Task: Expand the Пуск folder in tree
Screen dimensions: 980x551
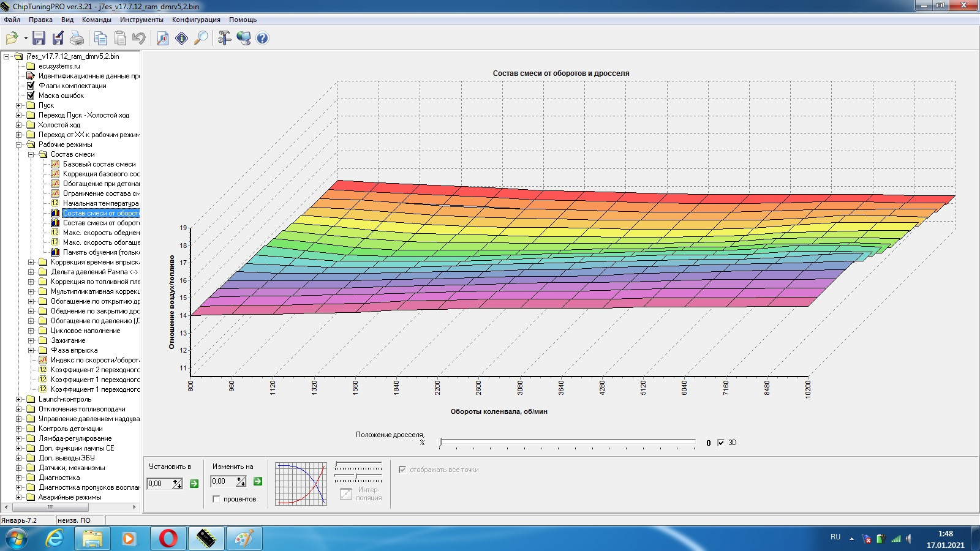Action: click(18, 105)
